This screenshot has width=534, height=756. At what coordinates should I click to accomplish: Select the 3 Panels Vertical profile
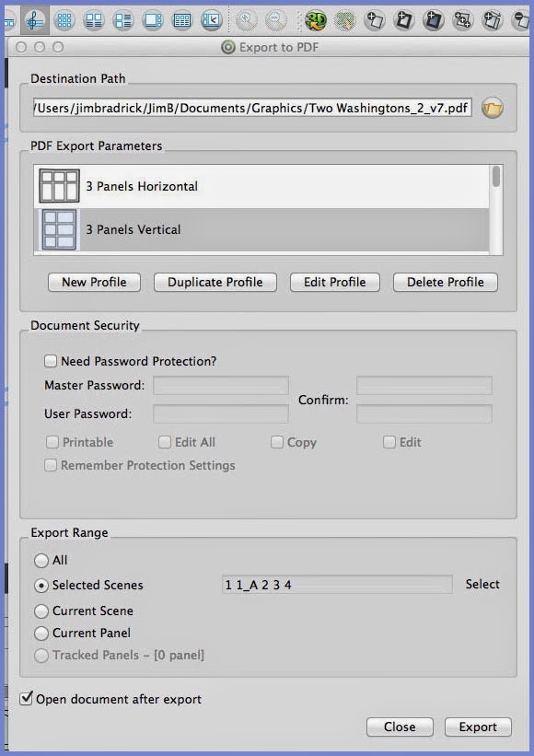pyautogui.click(x=261, y=229)
